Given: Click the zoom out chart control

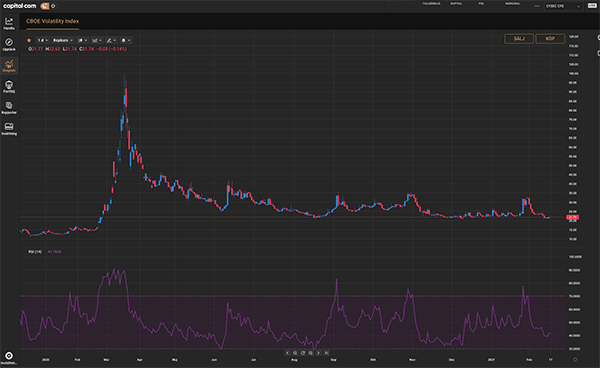Looking at the screenshot, I should click(295, 353).
